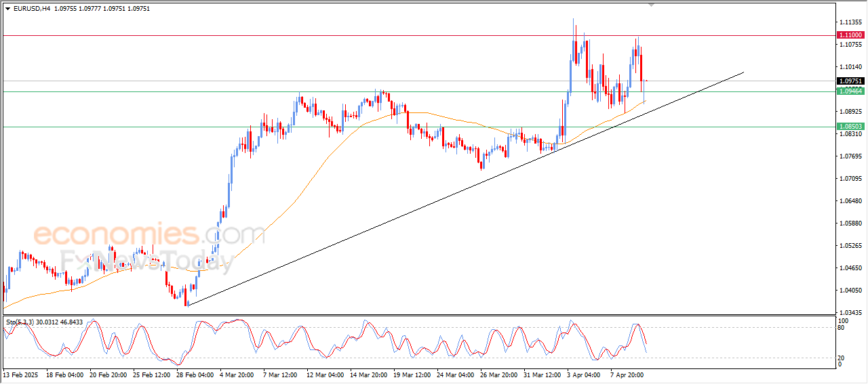Click the 1.05880 price axis value
The image size is (868, 384).
[x=851, y=223]
